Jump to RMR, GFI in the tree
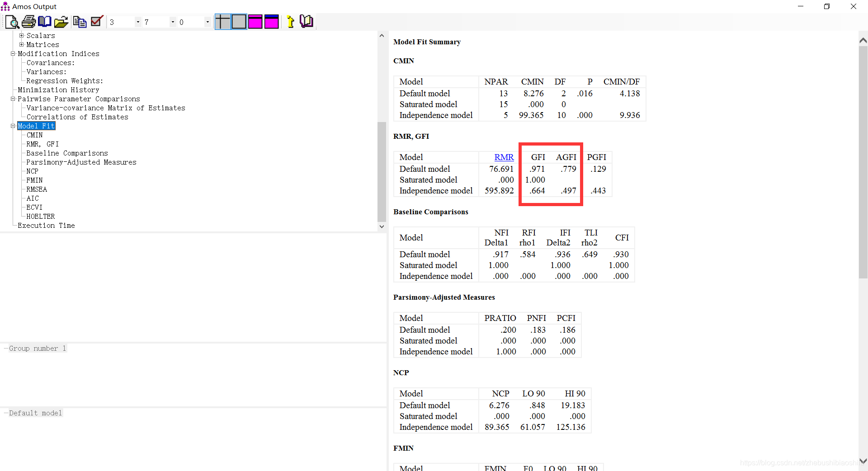Viewport: 868px width, 471px height. [x=42, y=144]
